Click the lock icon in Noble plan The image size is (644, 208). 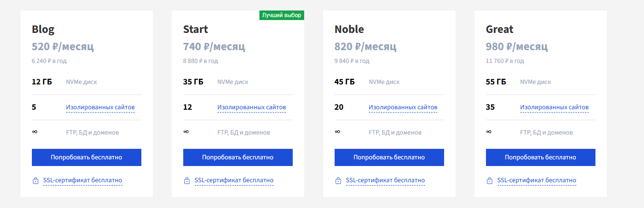pos(338,181)
